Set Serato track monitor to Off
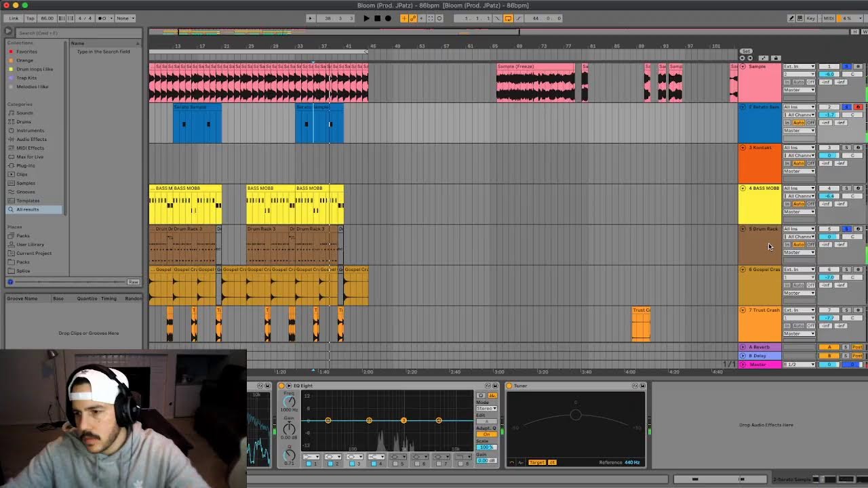The height and width of the screenshot is (488, 868). (811, 123)
